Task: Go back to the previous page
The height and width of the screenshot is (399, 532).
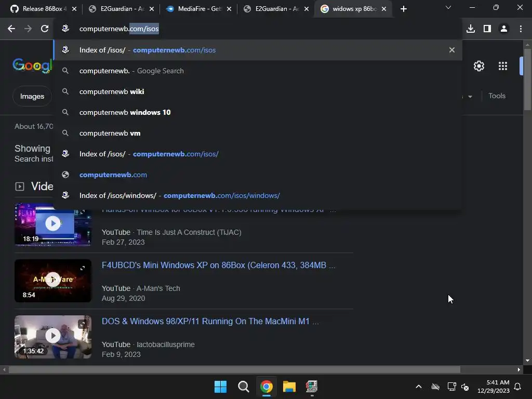Action: point(11,29)
